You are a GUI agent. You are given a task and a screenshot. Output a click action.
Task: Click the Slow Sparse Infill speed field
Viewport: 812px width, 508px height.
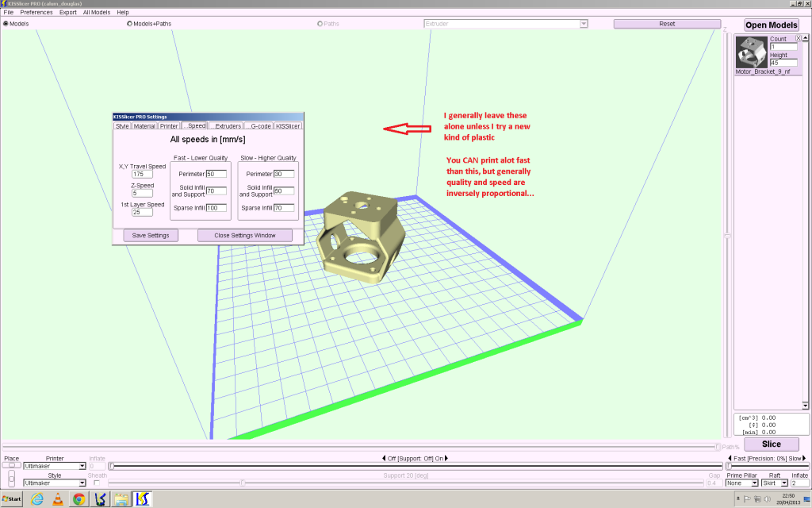(x=284, y=208)
